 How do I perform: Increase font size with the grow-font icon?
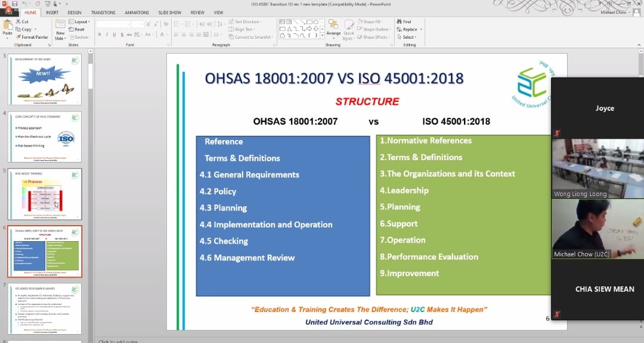pyautogui.click(x=148, y=24)
